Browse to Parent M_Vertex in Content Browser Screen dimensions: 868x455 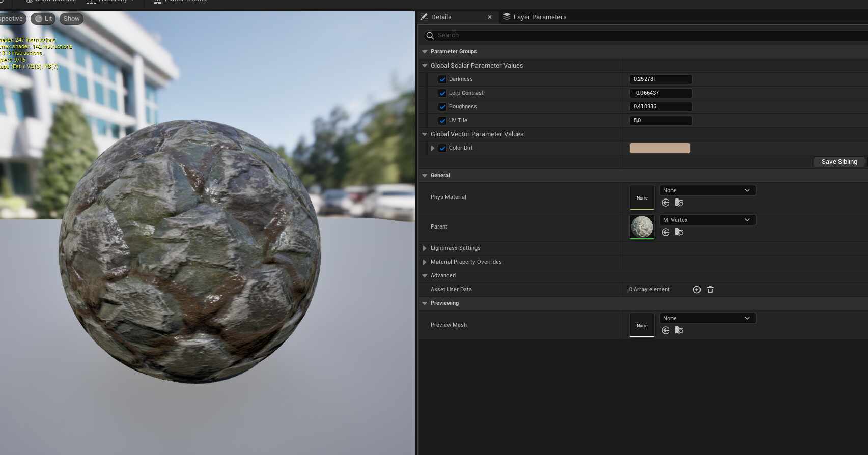tap(679, 232)
